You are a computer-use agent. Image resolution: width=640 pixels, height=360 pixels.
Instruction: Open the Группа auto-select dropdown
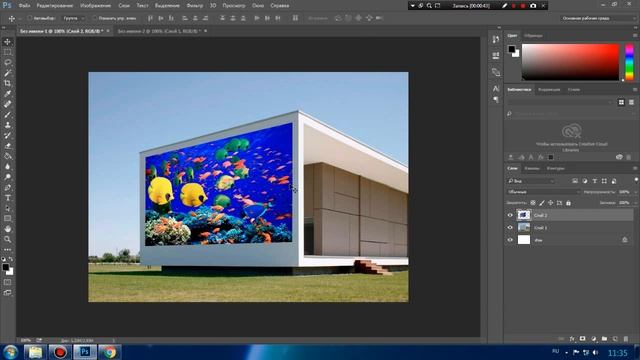(73, 18)
